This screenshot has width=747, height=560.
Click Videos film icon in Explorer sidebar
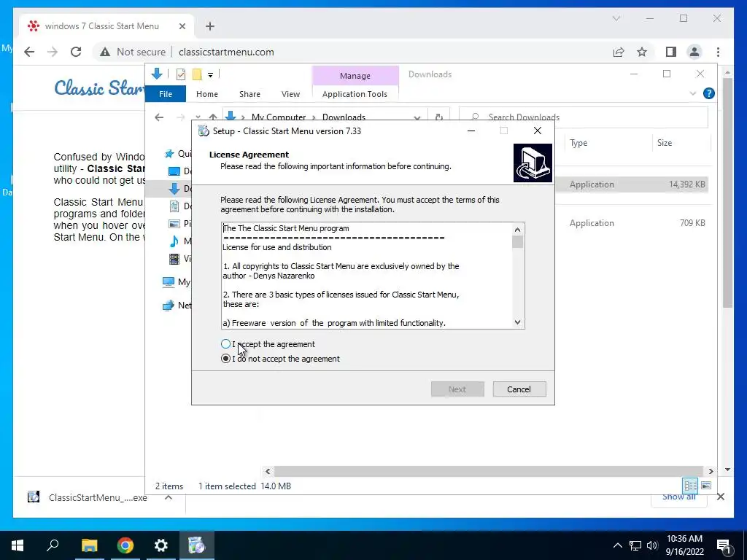tap(174, 259)
